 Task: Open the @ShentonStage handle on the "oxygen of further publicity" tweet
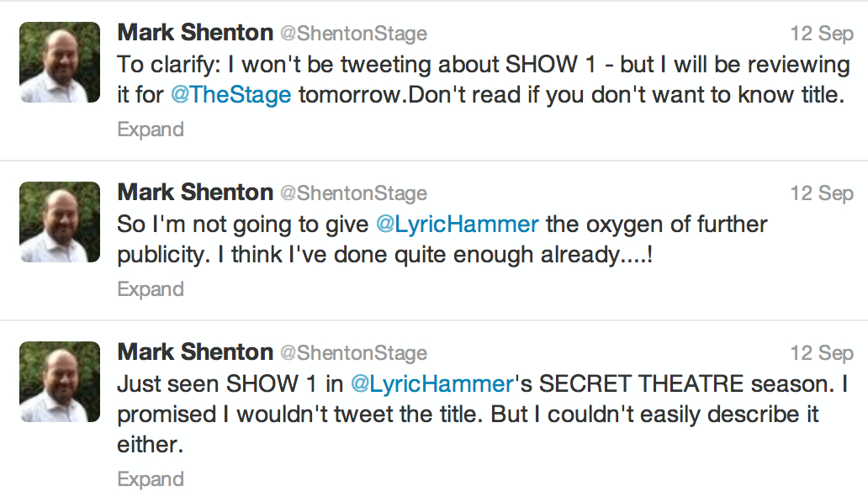353,193
